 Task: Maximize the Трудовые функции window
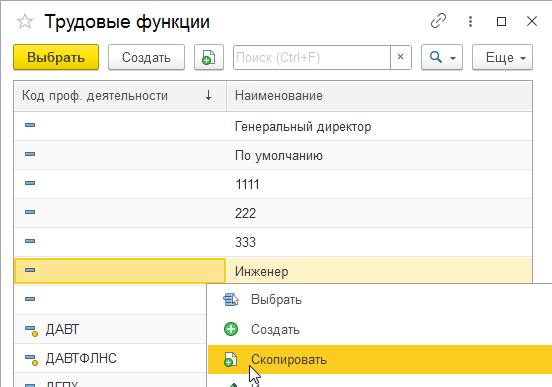[x=501, y=21]
